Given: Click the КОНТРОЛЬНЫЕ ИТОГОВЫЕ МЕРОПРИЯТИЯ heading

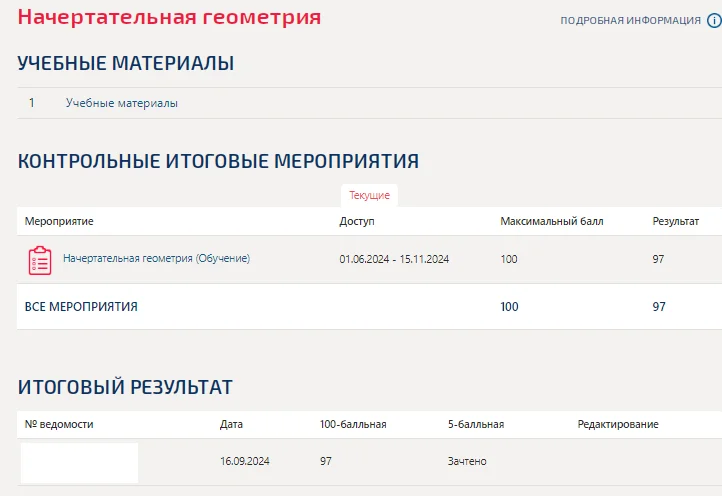Looking at the screenshot, I should (218, 161).
